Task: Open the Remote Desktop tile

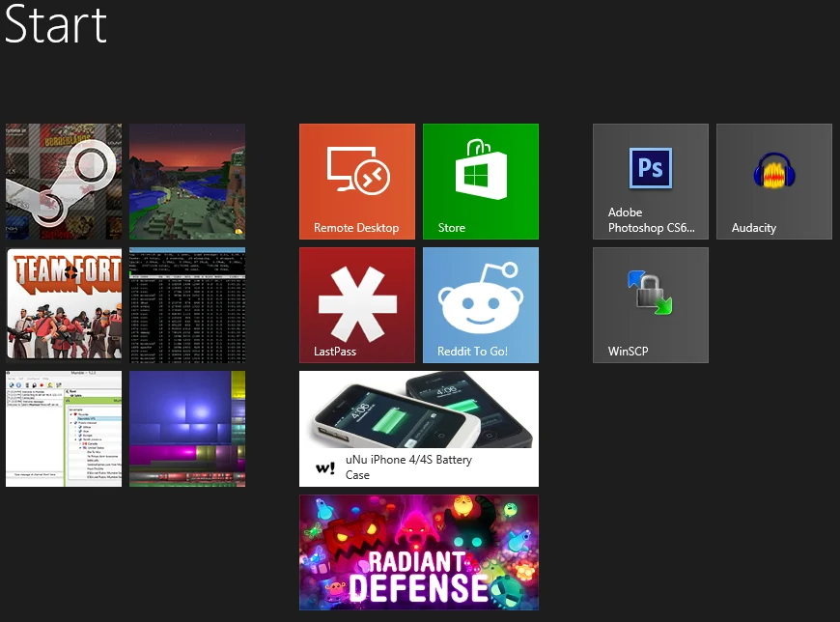Action: click(x=356, y=182)
